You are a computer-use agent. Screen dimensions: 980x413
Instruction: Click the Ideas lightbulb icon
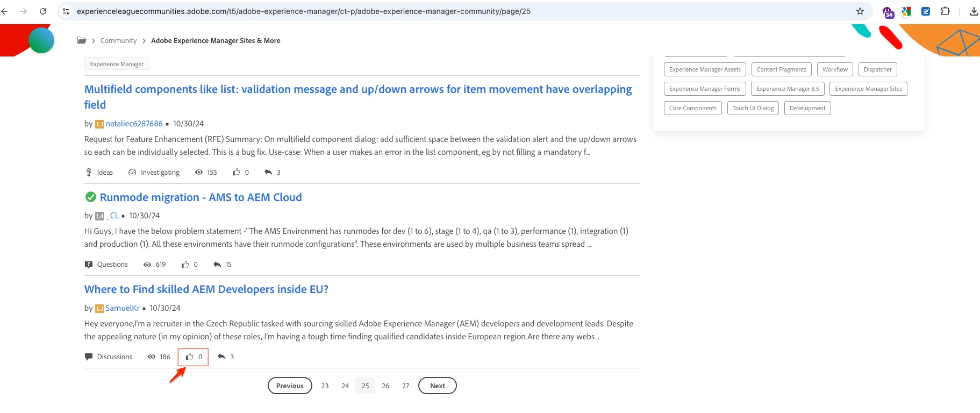89,172
